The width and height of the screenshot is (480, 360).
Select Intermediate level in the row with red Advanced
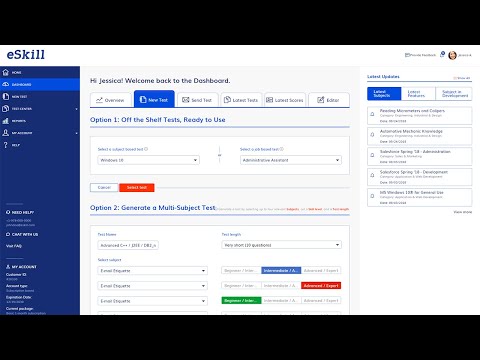[x=281, y=286]
